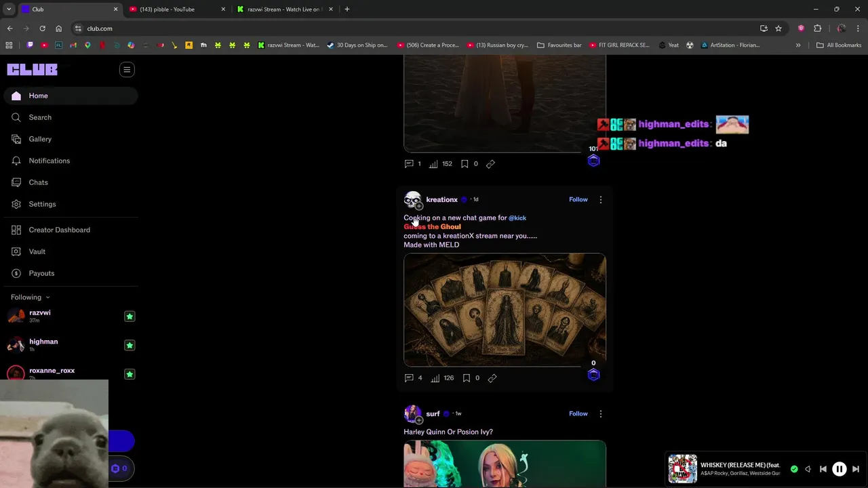Bookmark the kreationx post
Screen dimensions: 868x488
(466, 378)
